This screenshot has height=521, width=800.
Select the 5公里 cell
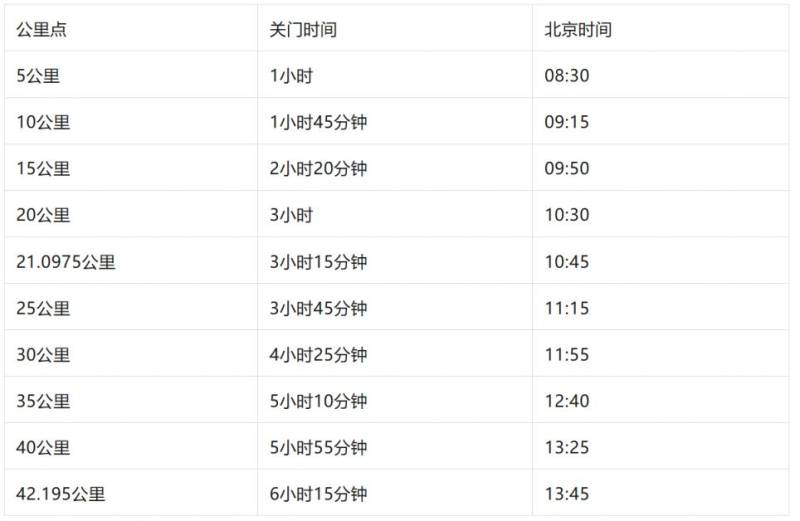[39, 76]
